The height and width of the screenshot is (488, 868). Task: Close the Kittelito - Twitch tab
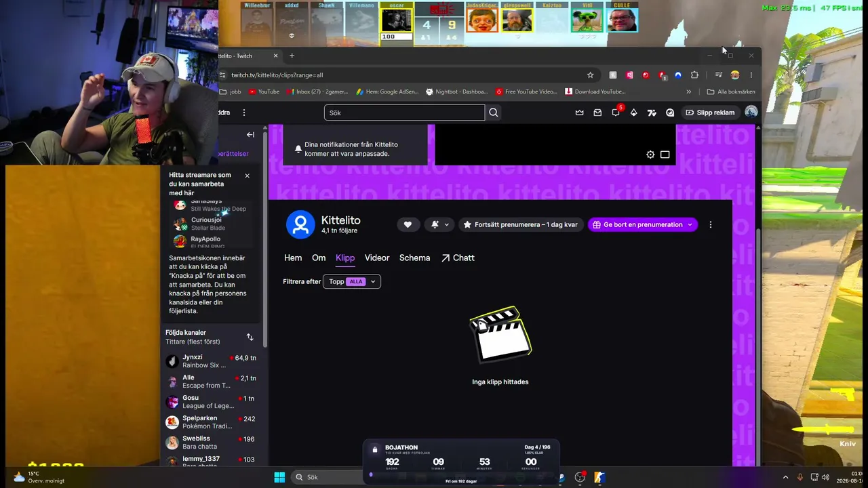point(275,56)
